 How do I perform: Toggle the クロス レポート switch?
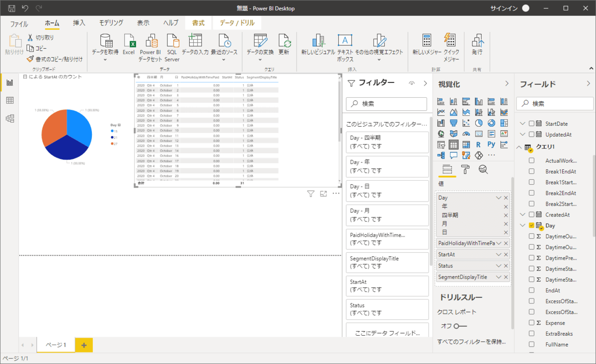point(460,326)
